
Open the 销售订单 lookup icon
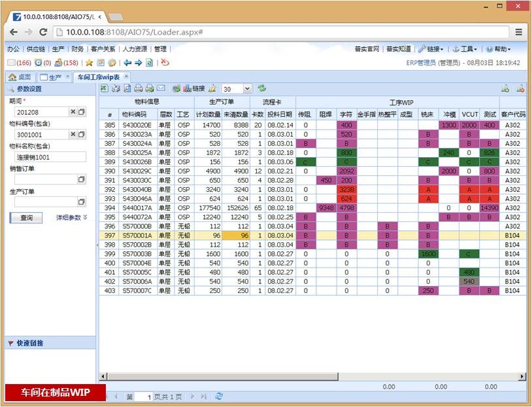tap(82, 179)
